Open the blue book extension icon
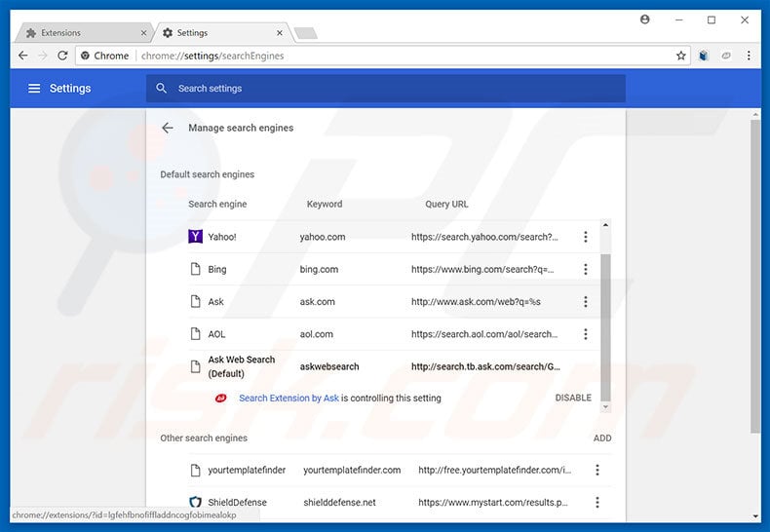This screenshot has width=770, height=532. (x=704, y=56)
